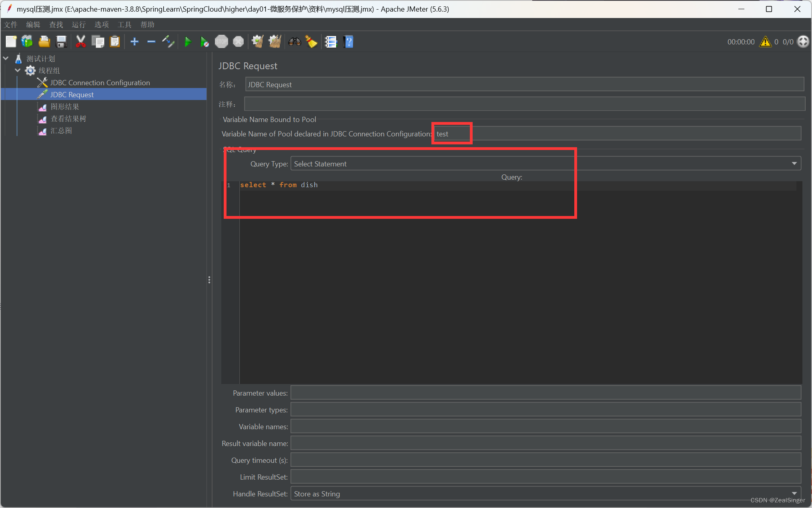Click the Cut scissors toolbar icon

80,42
